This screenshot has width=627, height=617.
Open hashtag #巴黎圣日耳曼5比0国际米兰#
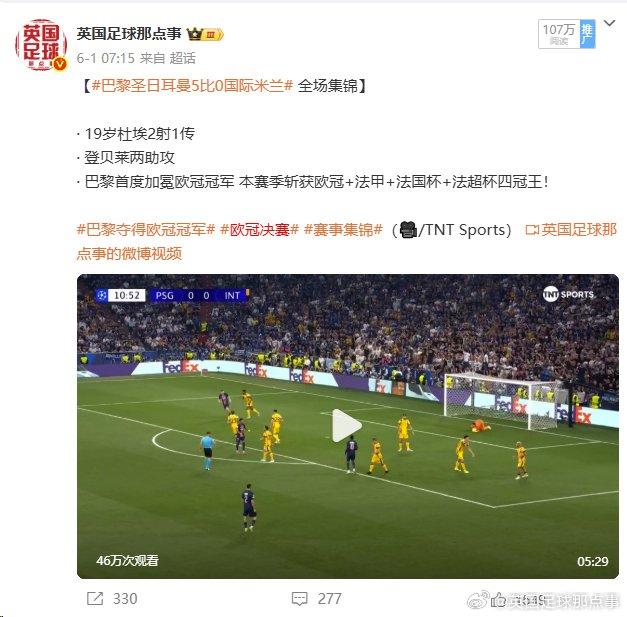pos(192,86)
